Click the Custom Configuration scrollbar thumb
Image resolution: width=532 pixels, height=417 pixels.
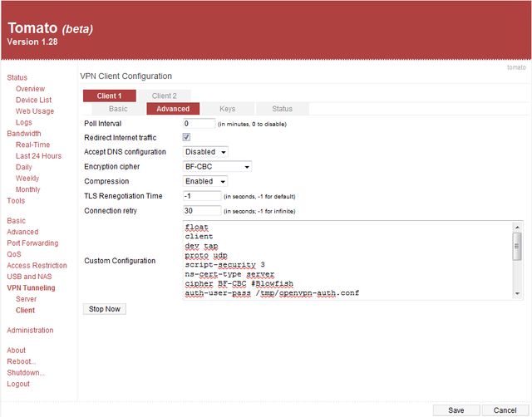[517, 246]
